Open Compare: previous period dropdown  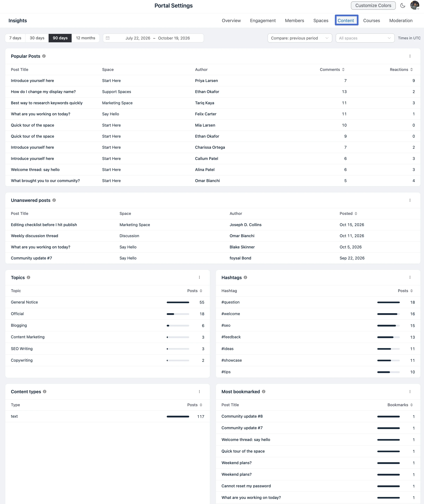pos(300,38)
